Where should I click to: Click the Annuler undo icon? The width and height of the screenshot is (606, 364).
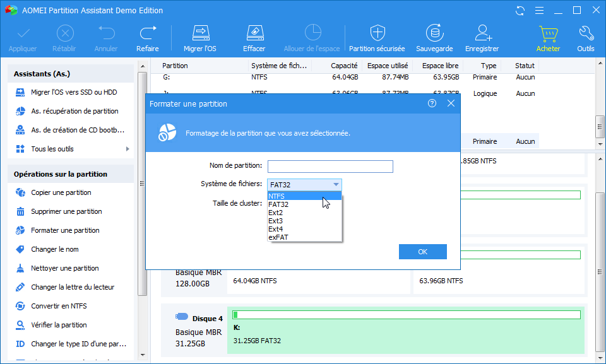click(x=106, y=33)
